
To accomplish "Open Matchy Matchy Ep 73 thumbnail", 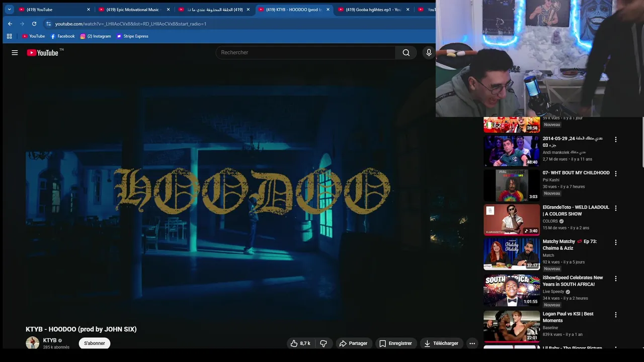I will (x=512, y=254).
